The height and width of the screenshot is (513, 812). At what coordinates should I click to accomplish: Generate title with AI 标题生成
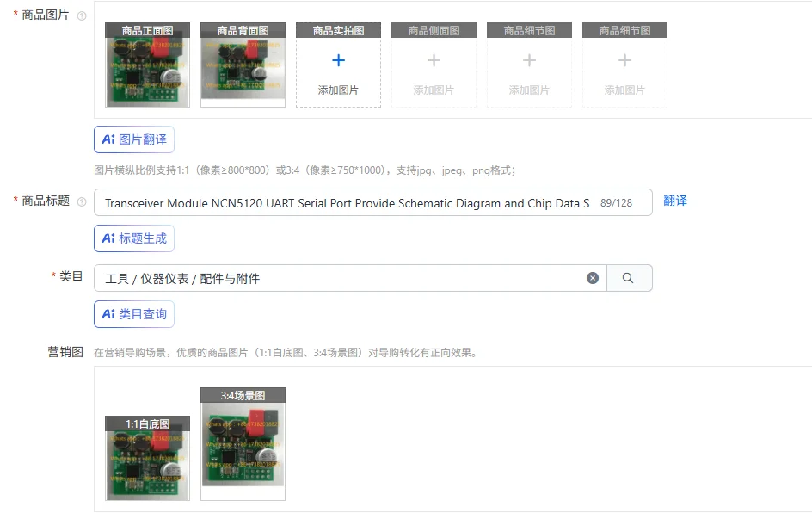click(x=134, y=238)
